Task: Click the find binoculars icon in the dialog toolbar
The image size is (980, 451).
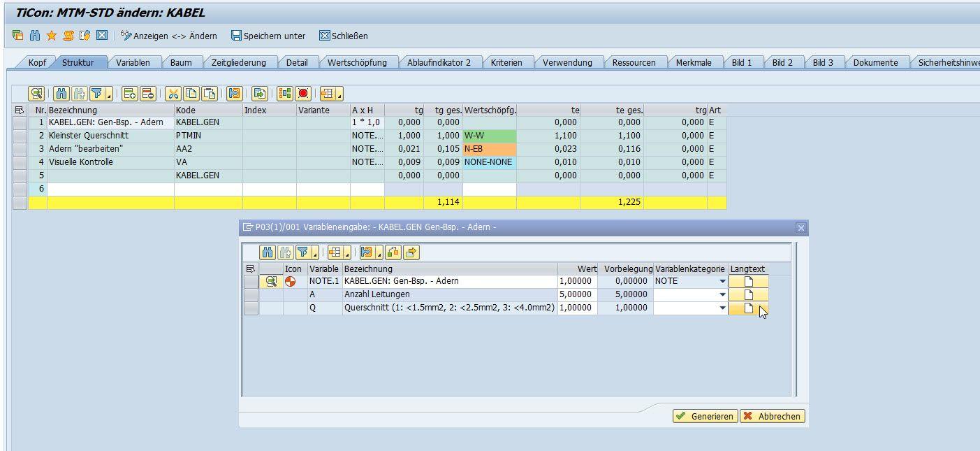Action: click(268, 252)
